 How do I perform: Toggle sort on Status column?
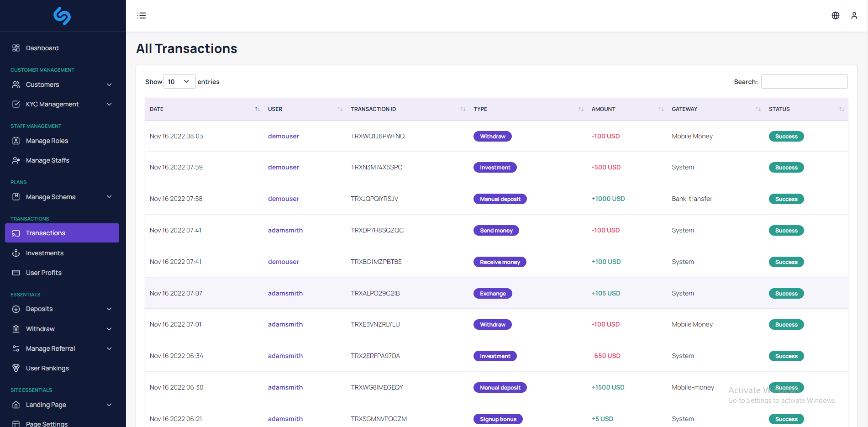tap(841, 109)
